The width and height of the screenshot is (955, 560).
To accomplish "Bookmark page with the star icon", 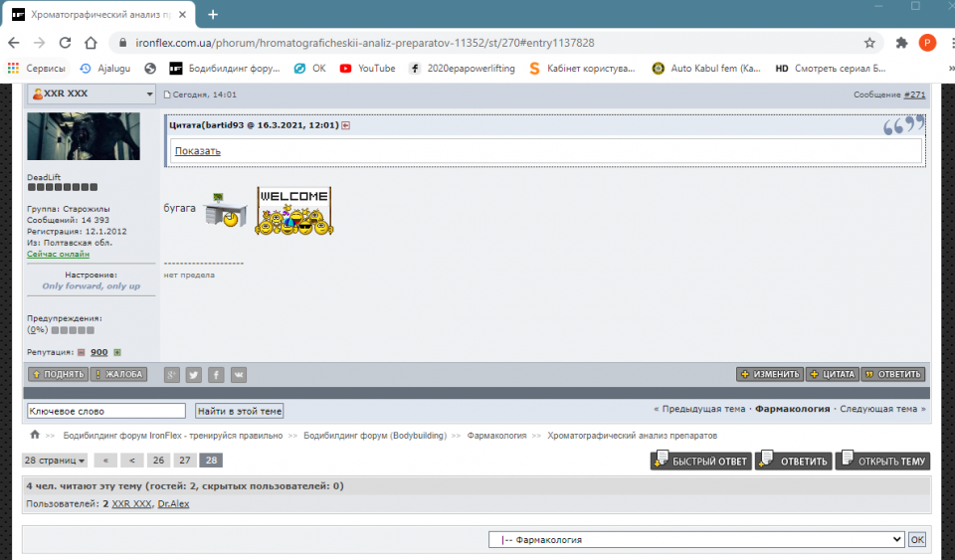I will [869, 43].
